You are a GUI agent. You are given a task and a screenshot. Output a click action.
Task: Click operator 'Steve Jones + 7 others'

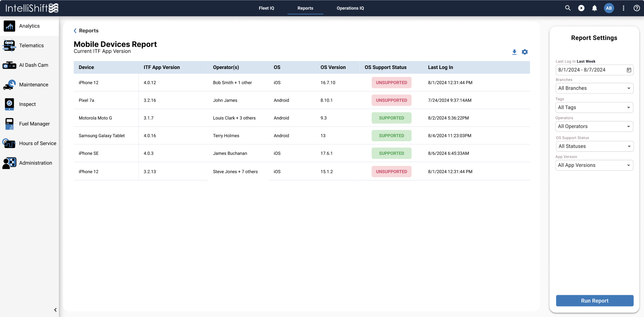coord(235,172)
